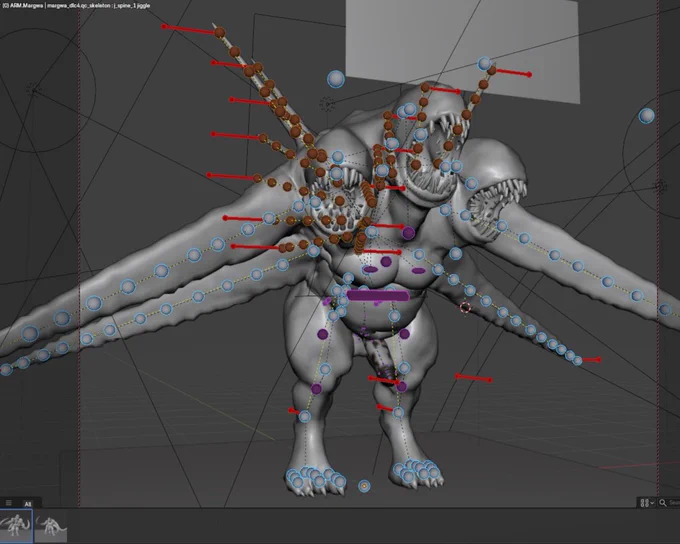Image resolution: width=680 pixels, height=544 pixels.
Task: Select the All catalog tab
Action: (x=28, y=504)
